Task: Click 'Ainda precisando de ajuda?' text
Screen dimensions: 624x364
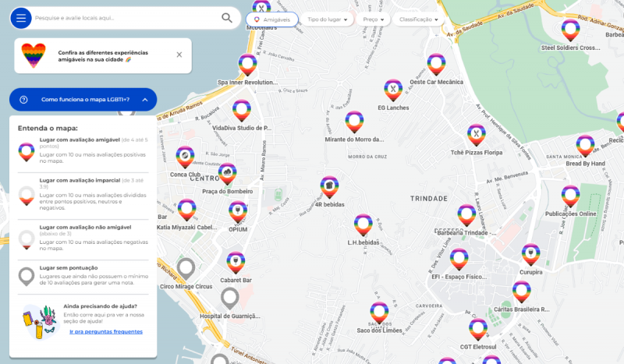Action: 101,306
